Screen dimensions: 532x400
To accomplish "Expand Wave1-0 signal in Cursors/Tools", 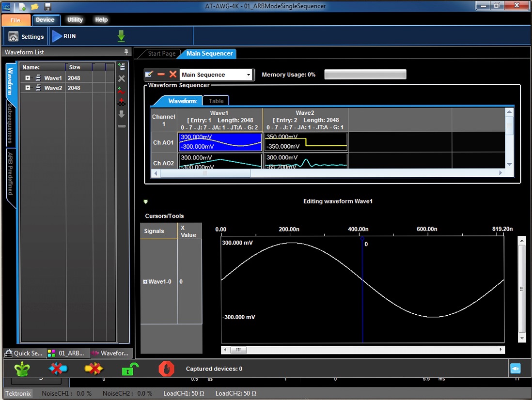I will click(x=145, y=282).
